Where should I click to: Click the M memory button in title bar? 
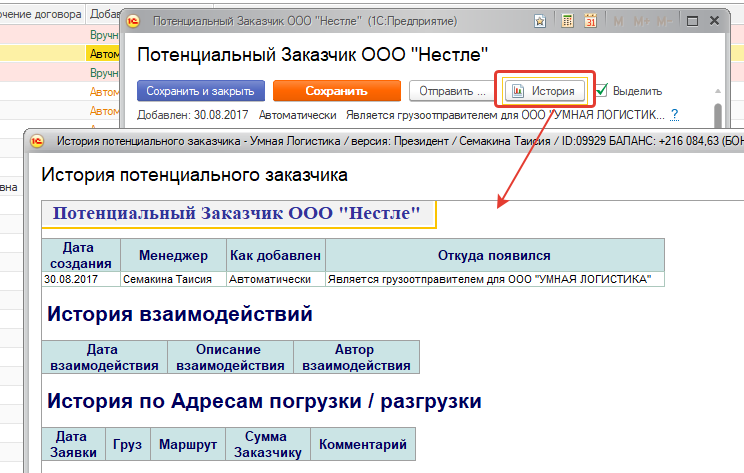(618, 21)
